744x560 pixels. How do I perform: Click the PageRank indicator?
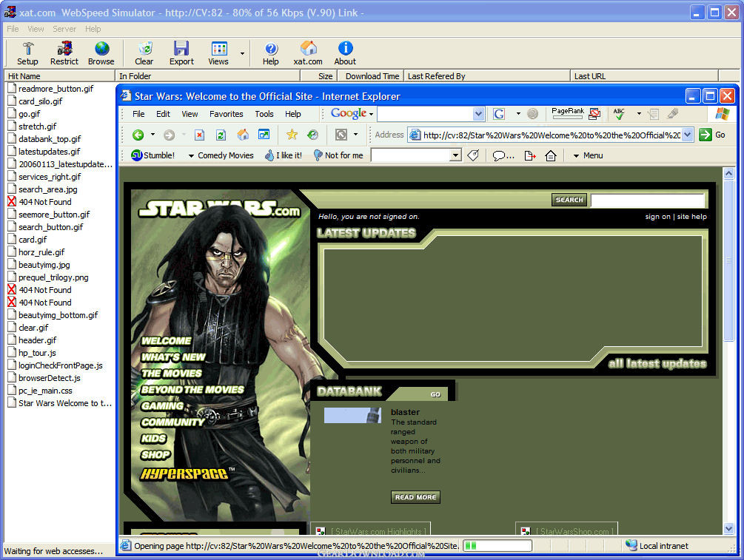click(568, 112)
